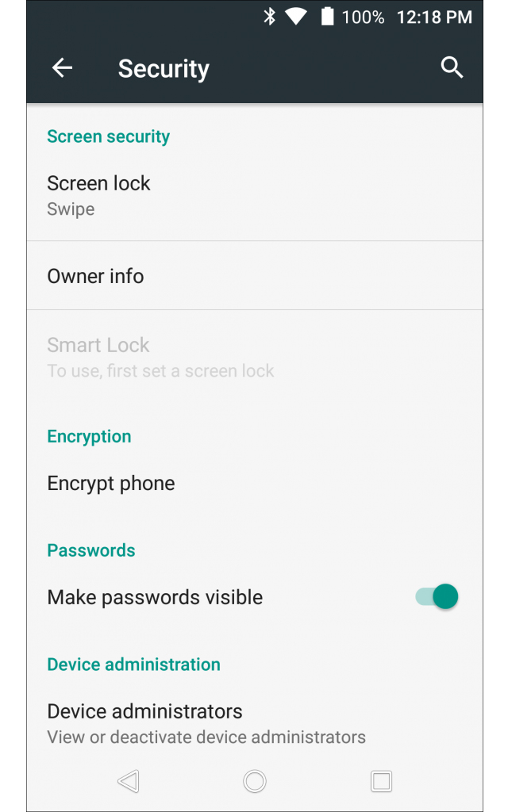Tap the 12:18 PM clock
Image resolution: width=508 pixels, height=812 pixels.
pos(434,17)
